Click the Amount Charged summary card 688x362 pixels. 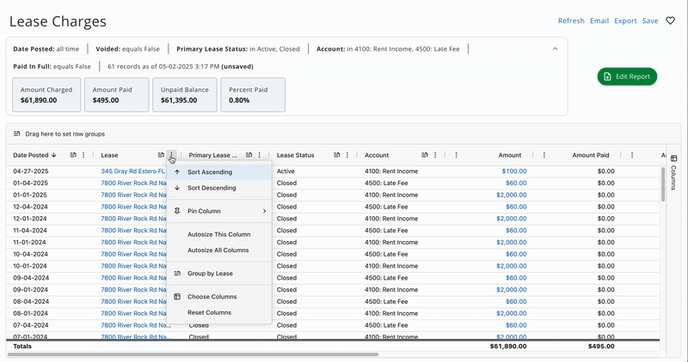pos(47,95)
